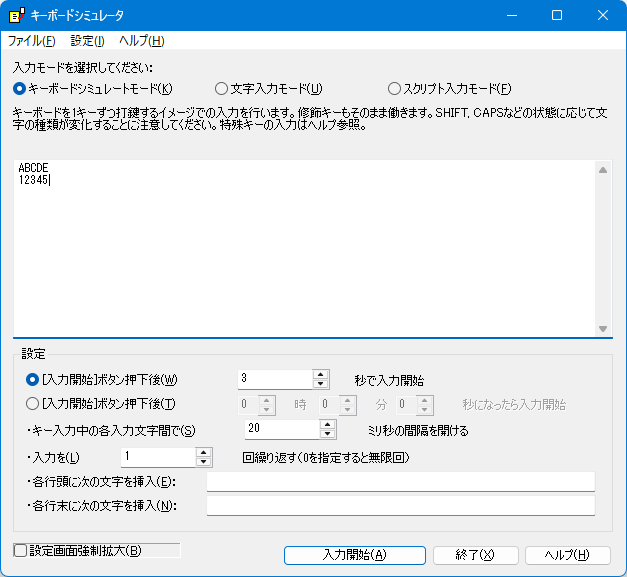
Task: Click the ヘルプ(H) button at bottom
Action: point(565,555)
